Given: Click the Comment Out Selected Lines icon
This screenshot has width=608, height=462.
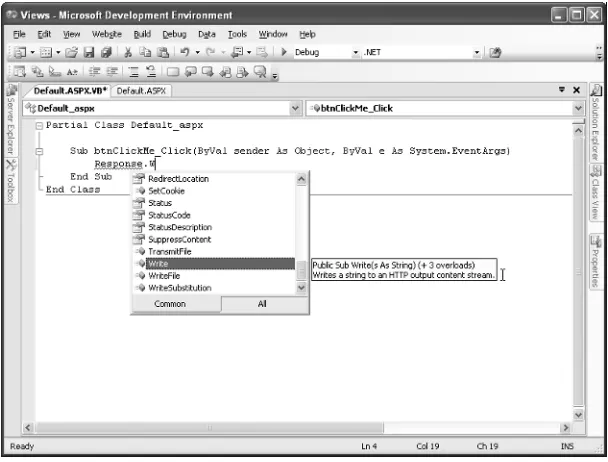Looking at the screenshot, I should [133, 71].
